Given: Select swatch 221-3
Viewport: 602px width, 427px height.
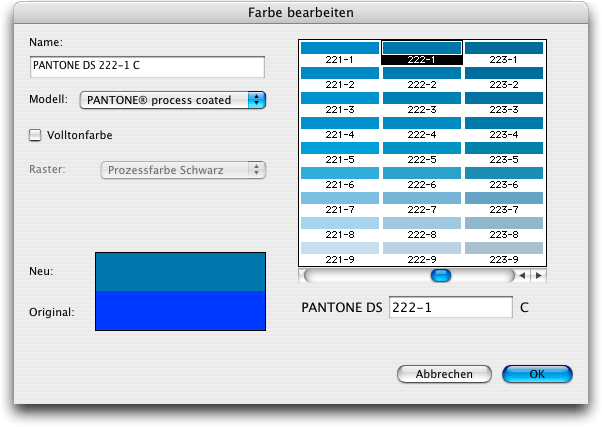Looking at the screenshot, I should click(340, 103).
